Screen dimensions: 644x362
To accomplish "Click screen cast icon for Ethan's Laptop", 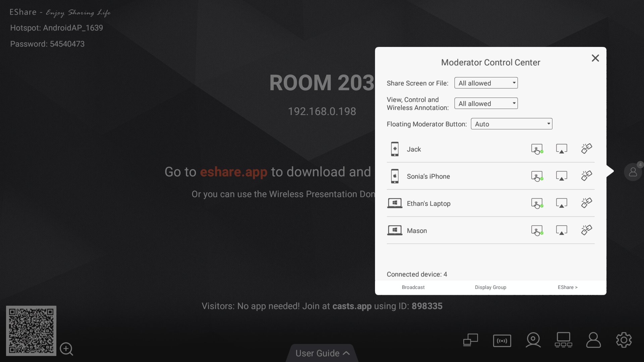I will pos(561,203).
